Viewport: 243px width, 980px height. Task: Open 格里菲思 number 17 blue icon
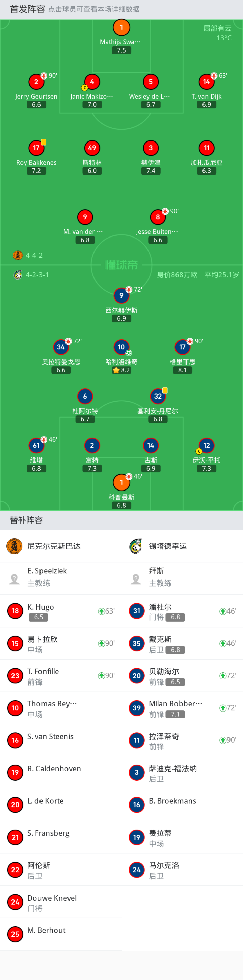183,347
